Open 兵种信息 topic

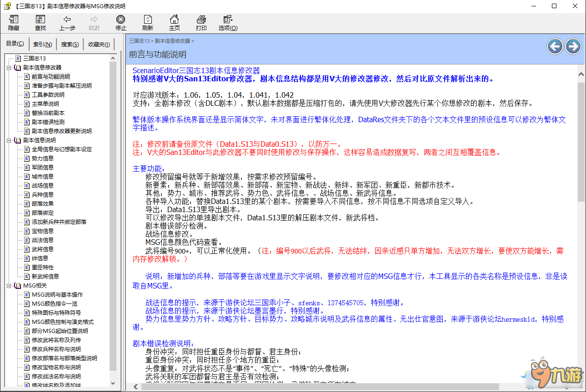(43, 195)
